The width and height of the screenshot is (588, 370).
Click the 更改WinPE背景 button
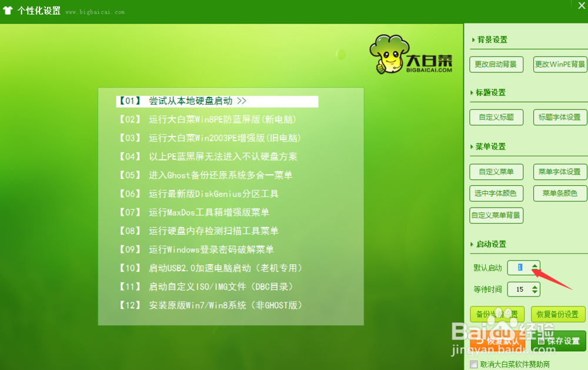[x=559, y=64]
